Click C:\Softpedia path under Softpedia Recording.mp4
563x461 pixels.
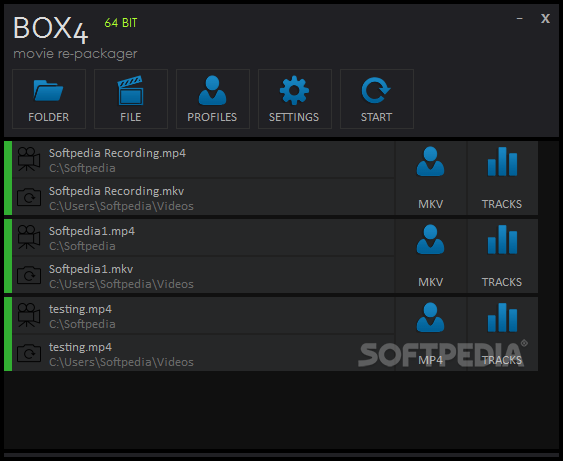pyautogui.click(x=82, y=168)
